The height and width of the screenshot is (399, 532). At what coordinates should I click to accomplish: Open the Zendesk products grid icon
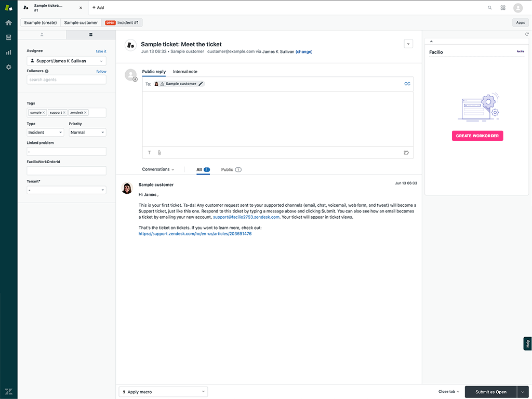(503, 8)
